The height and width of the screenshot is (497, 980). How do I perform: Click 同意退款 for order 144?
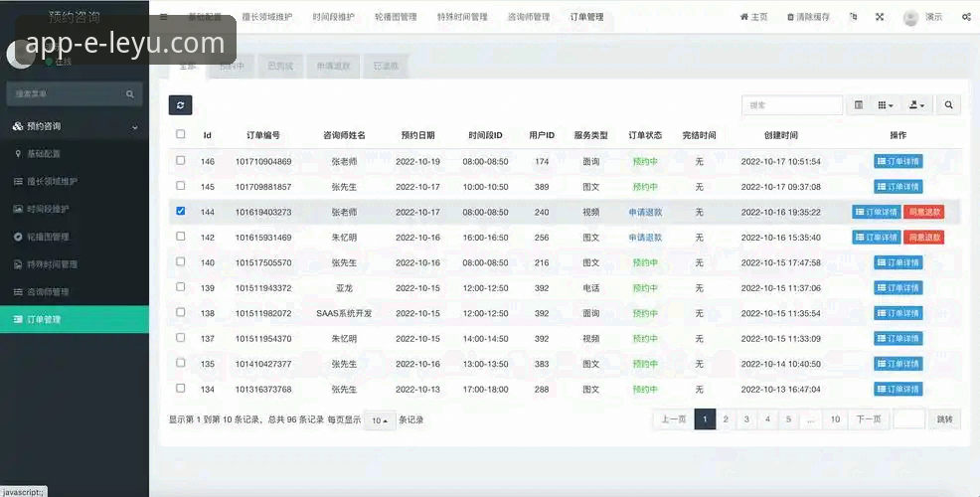click(924, 212)
